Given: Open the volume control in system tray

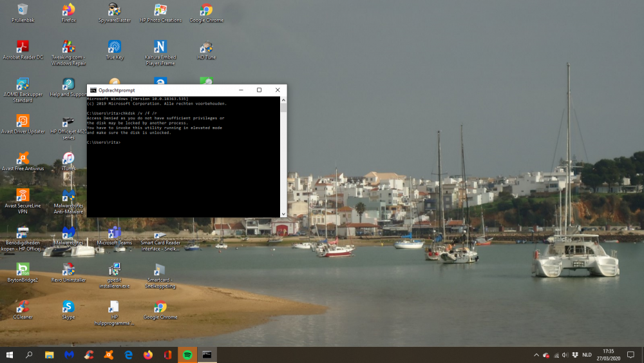Looking at the screenshot, I should click(565, 355).
